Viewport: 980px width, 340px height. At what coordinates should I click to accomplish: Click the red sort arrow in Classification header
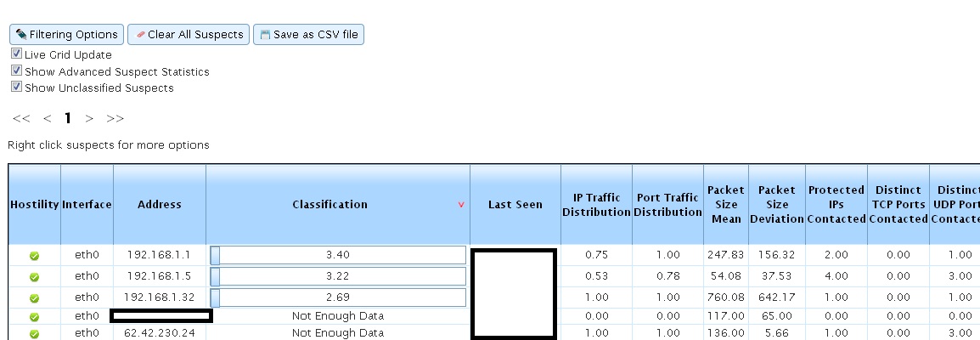point(461,205)
